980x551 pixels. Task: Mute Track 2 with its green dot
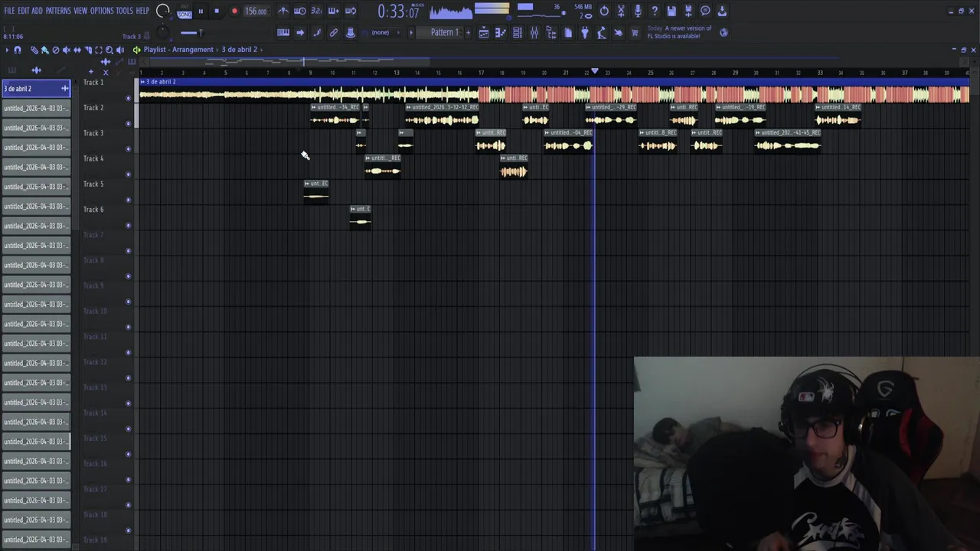pos(129,124)
